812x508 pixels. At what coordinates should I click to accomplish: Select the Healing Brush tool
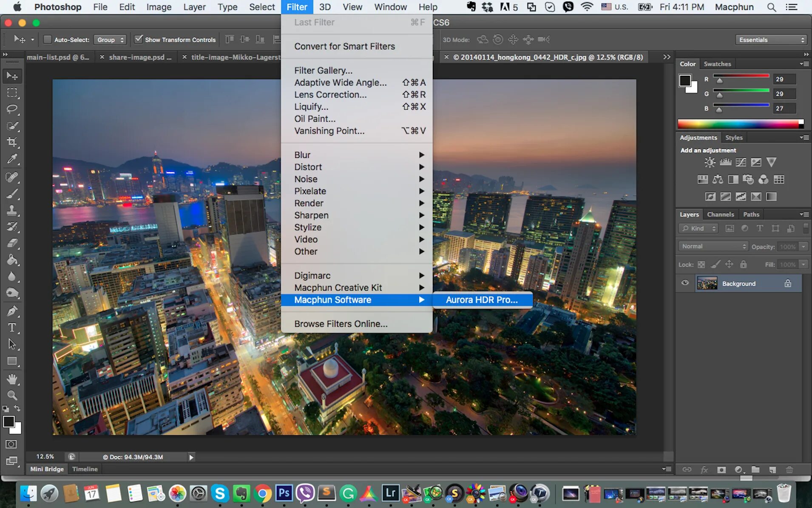coord(12,177)
